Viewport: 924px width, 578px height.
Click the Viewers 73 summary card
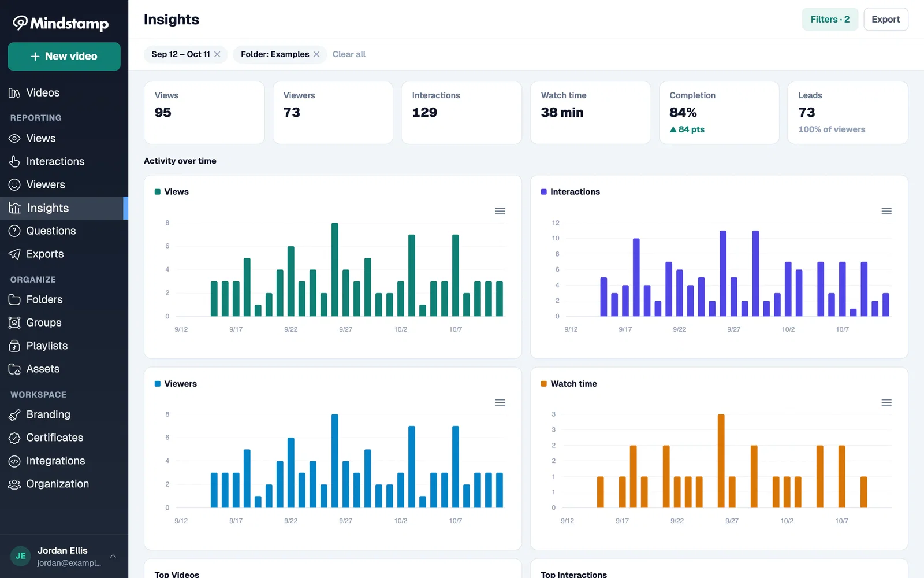coord(333,113)
